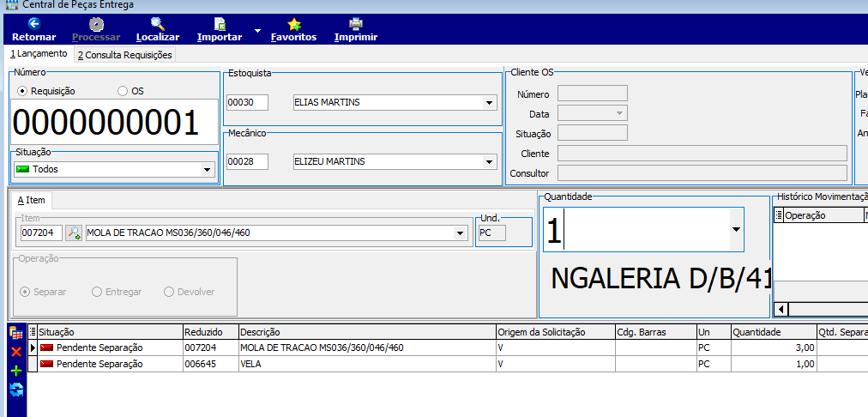Select the VELA description cell

[367, 364]
